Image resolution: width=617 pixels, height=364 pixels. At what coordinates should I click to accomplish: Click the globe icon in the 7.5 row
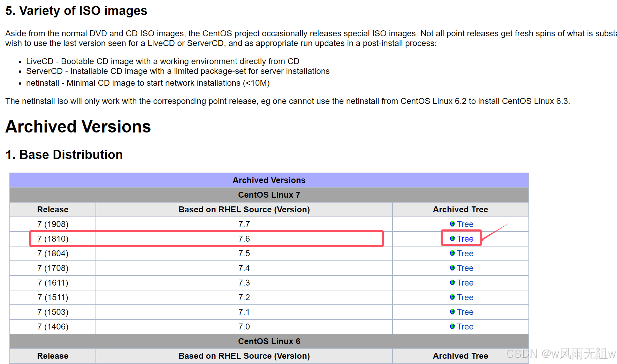(x=452, y=253)
